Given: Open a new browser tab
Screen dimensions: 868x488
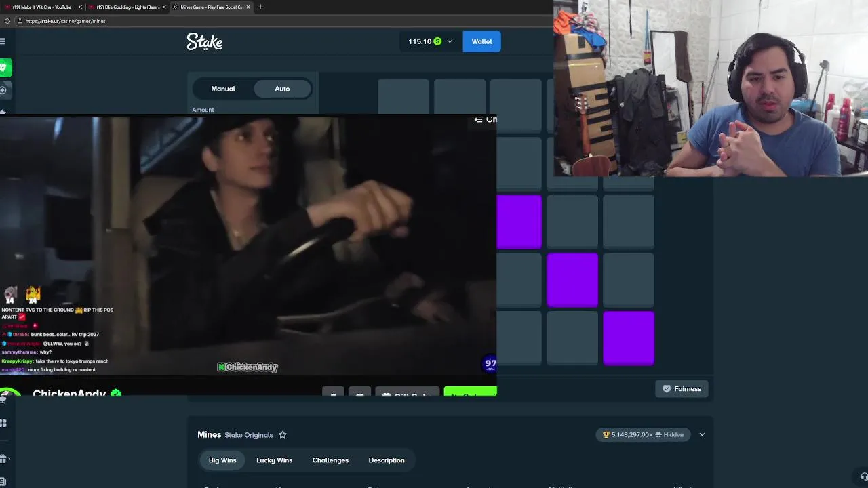Looking at the screenshot, I should point(260,7).
